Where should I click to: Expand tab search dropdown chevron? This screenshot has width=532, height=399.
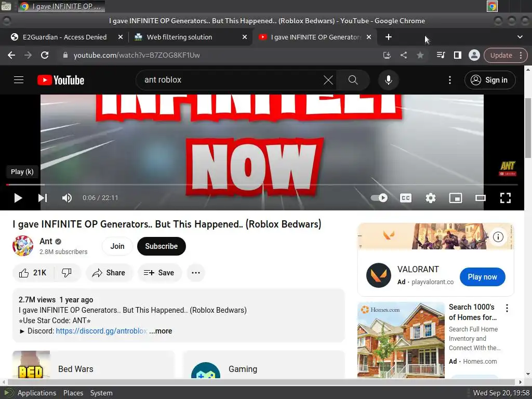click(520, 37)
